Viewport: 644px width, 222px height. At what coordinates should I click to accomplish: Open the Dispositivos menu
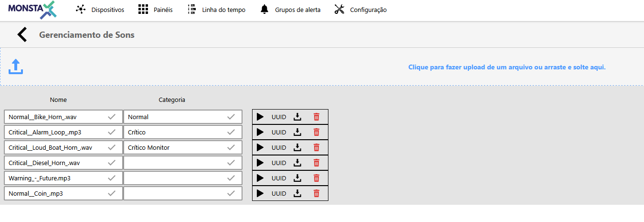click(x=100, y=10)
